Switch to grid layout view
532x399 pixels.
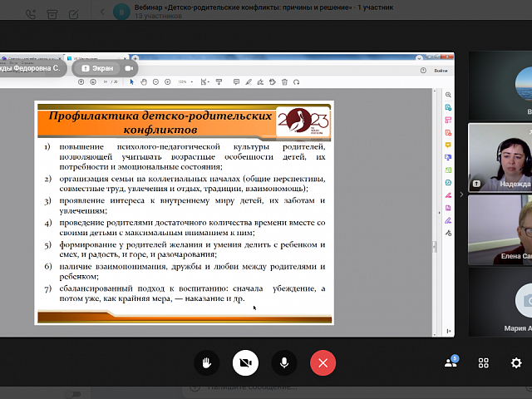pos(484,362)
